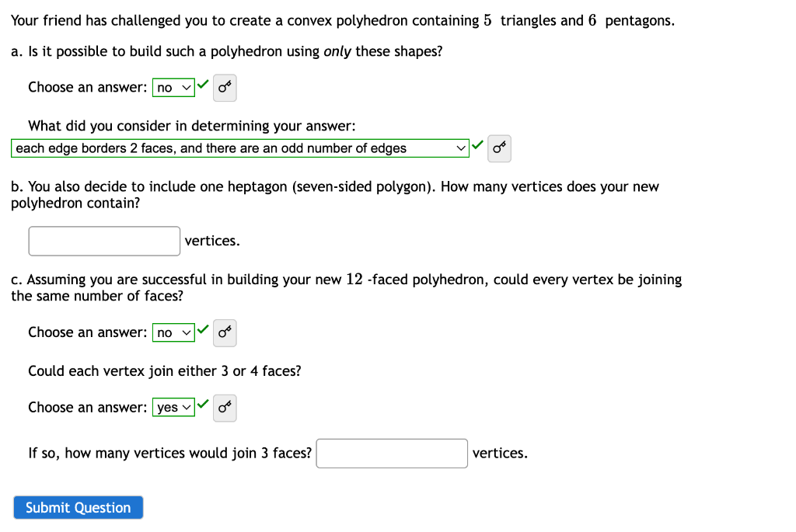This screenshot has width=796, height=532.
Task: Open the reasoning dropdown about edges bordering faces
Action: point(237,148)
